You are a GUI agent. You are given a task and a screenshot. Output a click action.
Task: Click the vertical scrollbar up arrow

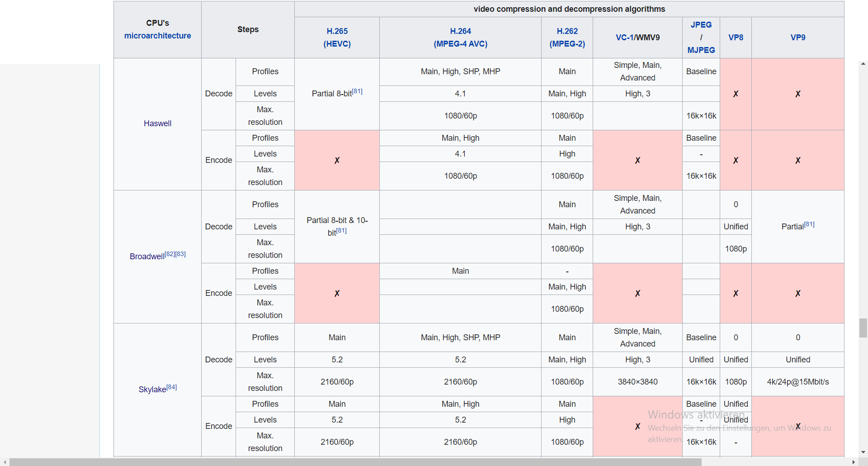(x=863, y=64)
